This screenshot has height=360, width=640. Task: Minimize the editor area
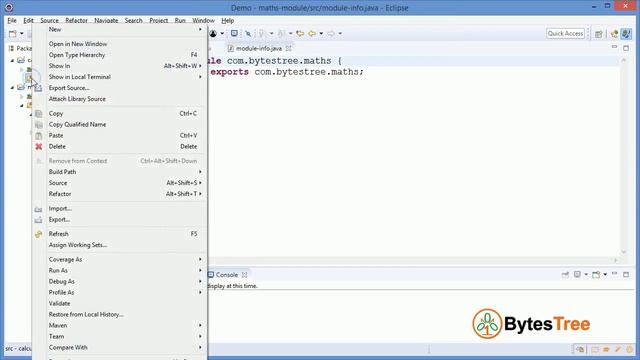pyautogui.click(x=614, y=48)
